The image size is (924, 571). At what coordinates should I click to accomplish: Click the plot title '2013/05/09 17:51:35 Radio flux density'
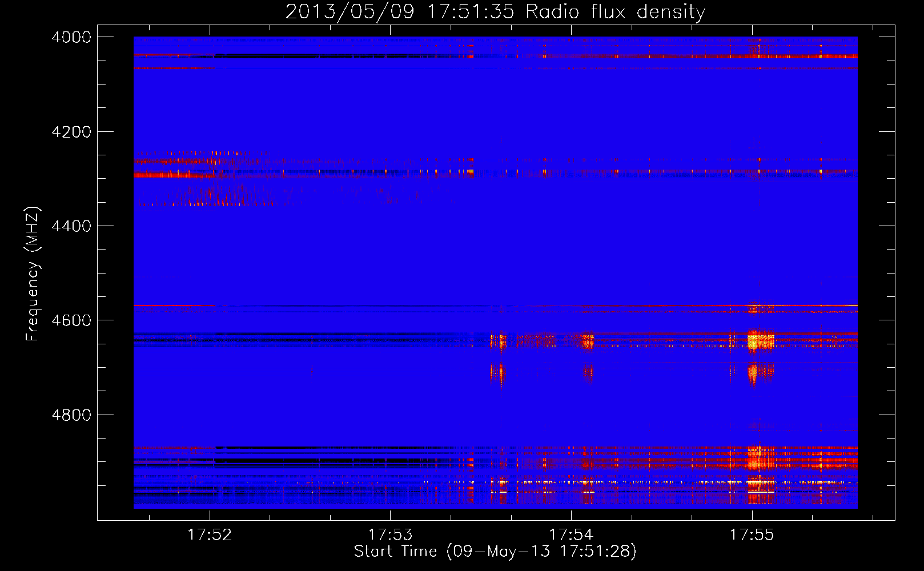coord(495,12)
